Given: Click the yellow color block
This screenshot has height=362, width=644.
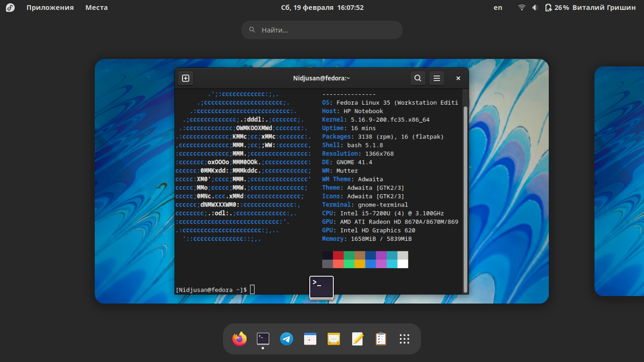Looking at the screenshot, I should pos(360,264).
